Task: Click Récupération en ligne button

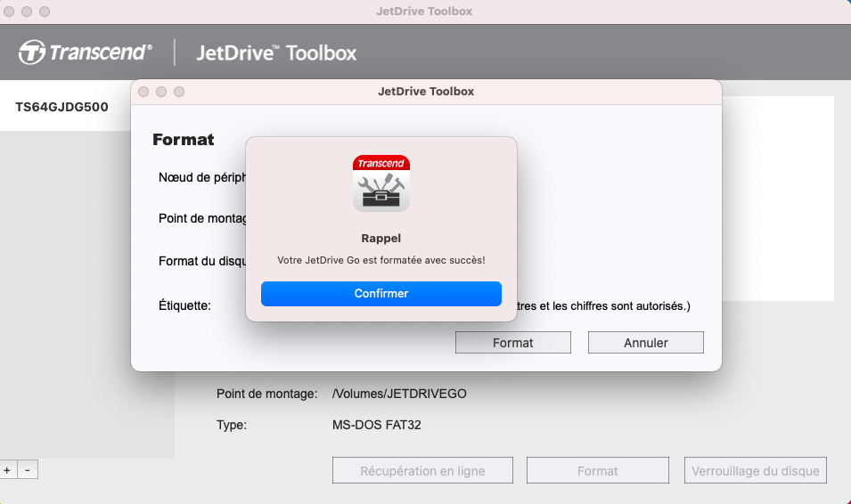Action: [x=422, y=470]
